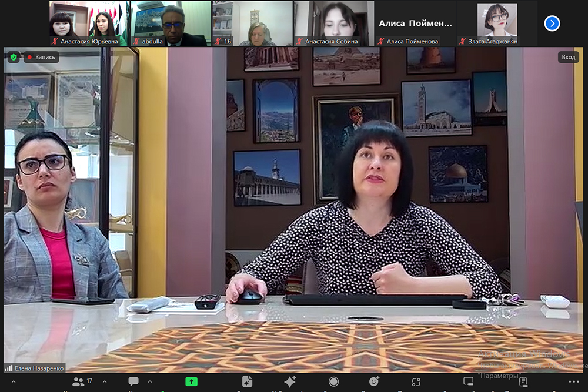Open the Participants panel icon
The image size is (588, 392).
78,381
